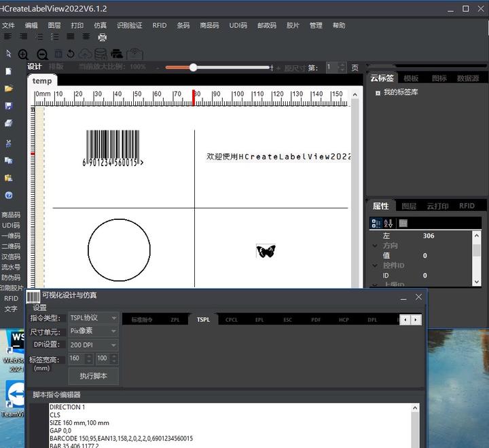Image resolution: width=489 pixels, height=448 pixels.
Task: Click the blue help question mark icon
Action: tap(9, 195)
